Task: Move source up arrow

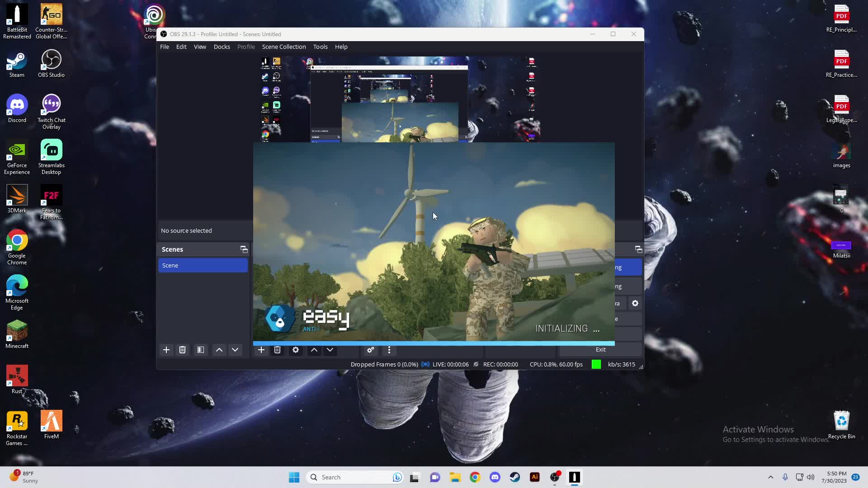Action: pyautogui.click(x=314, y=350)
